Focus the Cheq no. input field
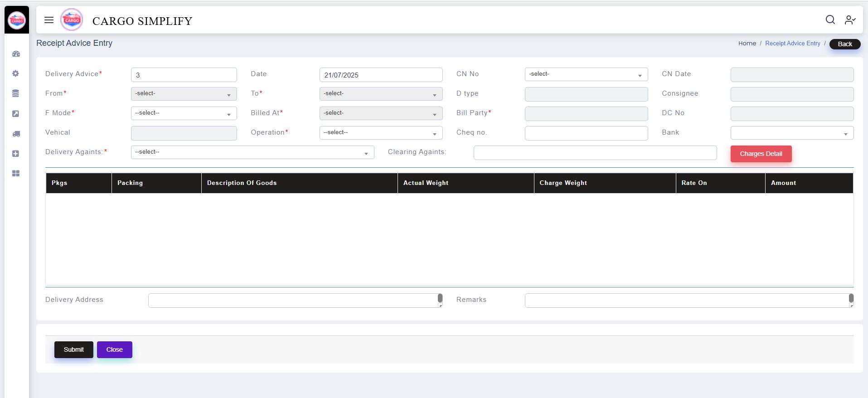Image resolution: width=868 pixels, height=398 pixels. [586, 133]
